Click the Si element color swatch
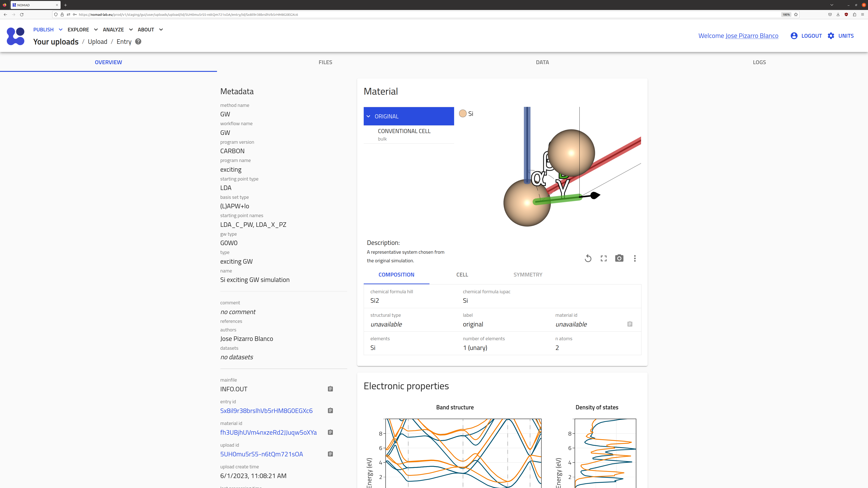This screenshot has width=868, height=488. click(463, 113)
